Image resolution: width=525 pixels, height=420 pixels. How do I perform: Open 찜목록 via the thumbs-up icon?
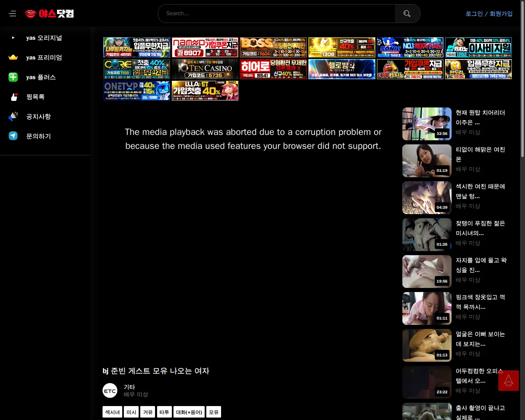click(x=14, y=97)
